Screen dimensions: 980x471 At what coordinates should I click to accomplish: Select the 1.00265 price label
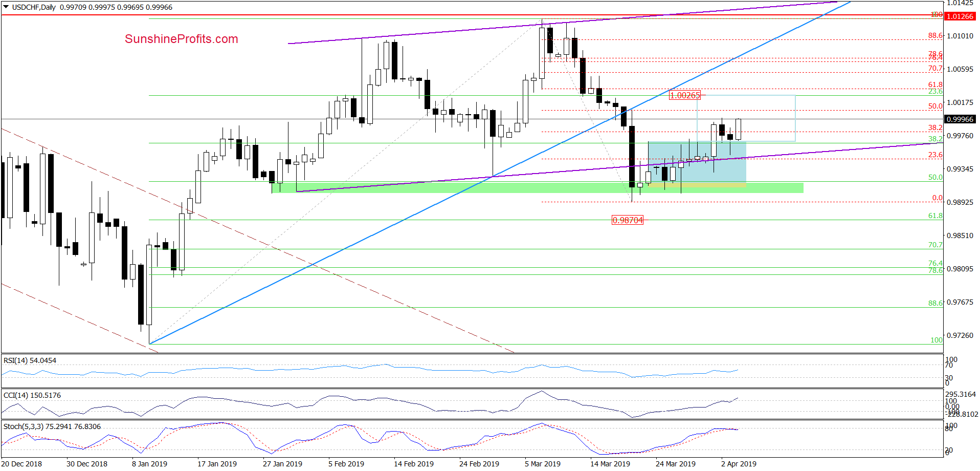(x=685, y=95)
